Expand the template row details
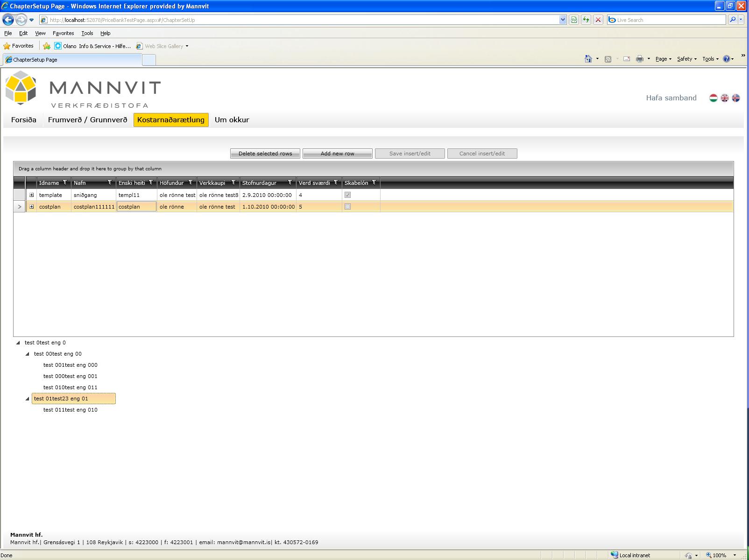 click(x=31, y=195)
